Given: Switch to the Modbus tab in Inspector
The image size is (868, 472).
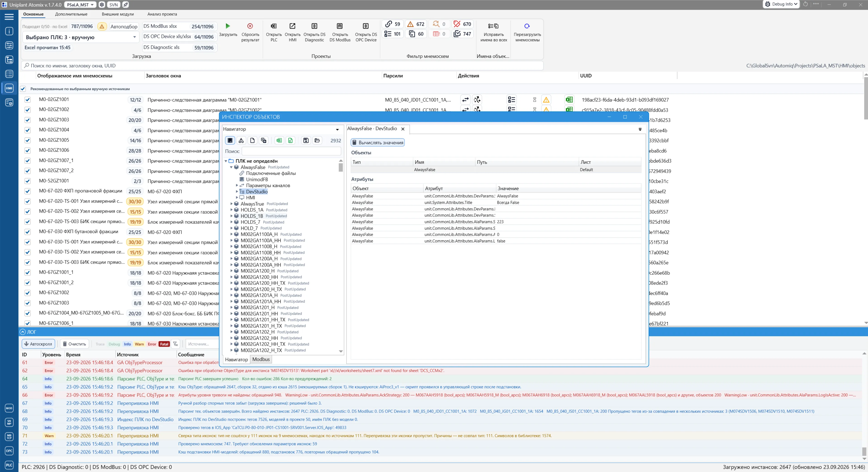Looking at the screenshot, I should click(x=261, y=359).
